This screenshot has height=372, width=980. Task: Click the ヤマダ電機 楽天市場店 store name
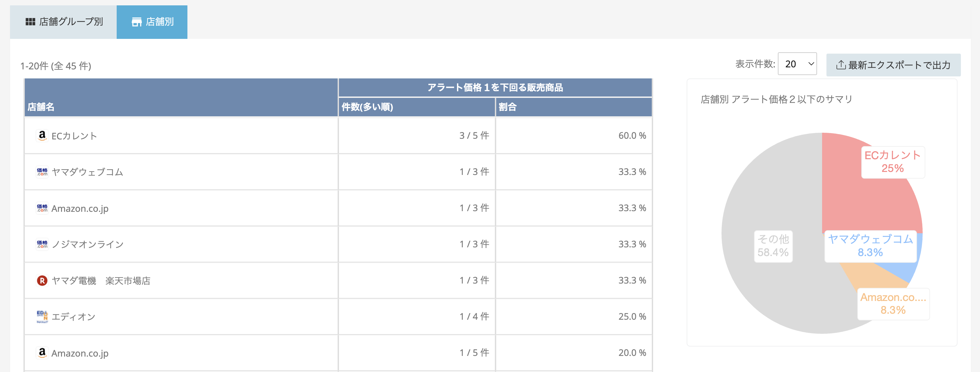click(101, 281)
